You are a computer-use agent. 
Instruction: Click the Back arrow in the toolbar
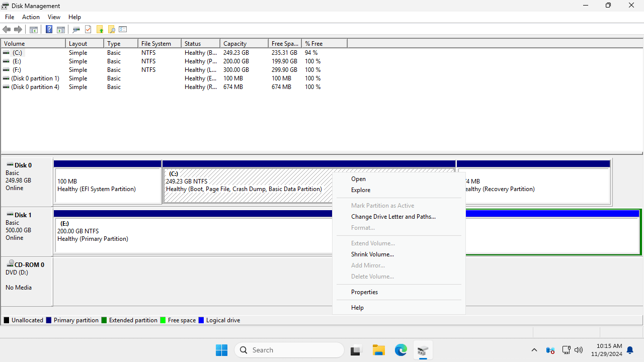(7, 30)
